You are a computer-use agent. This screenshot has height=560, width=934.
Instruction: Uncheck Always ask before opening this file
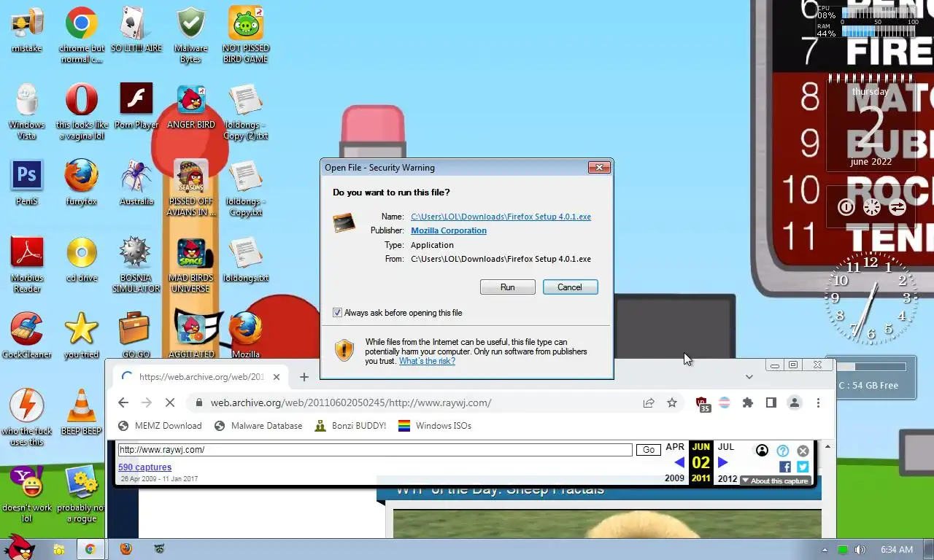point(337,313)
